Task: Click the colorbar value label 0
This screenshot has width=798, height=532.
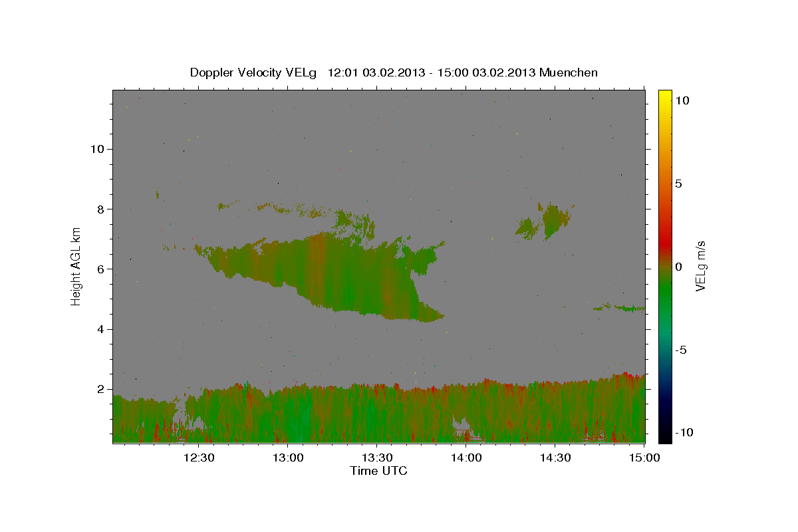Action: click(678, 267)
